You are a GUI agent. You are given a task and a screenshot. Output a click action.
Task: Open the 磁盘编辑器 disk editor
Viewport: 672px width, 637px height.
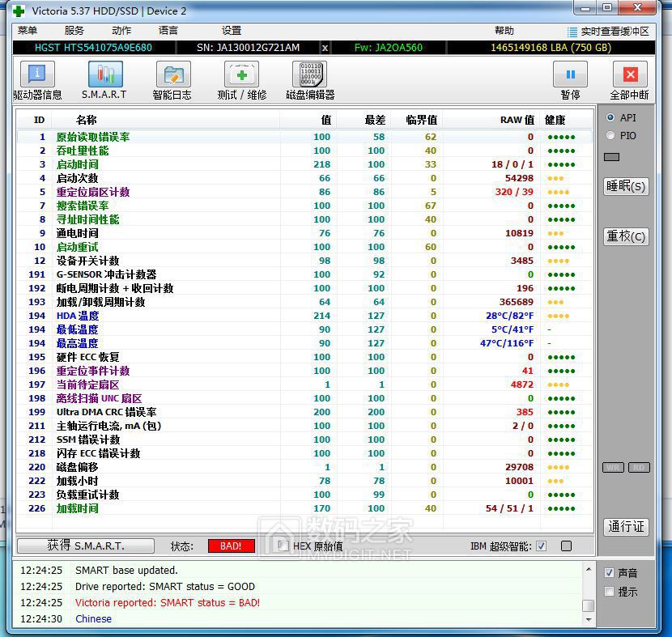(310, 74)
